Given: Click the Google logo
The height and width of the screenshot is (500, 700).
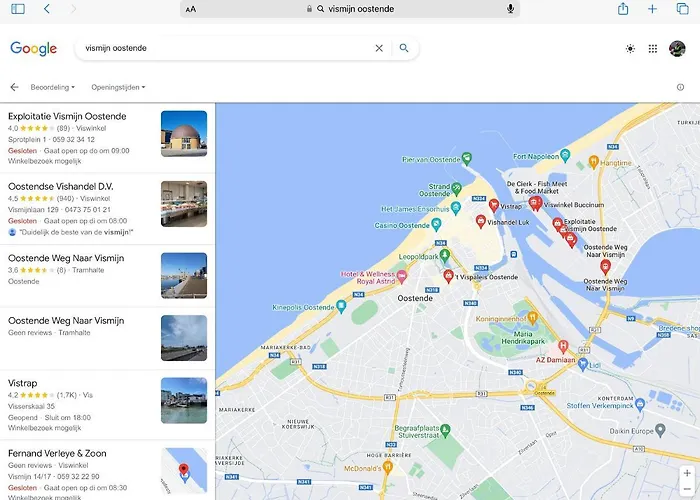Looking at the screenshot, I should [x=33, y=48].
